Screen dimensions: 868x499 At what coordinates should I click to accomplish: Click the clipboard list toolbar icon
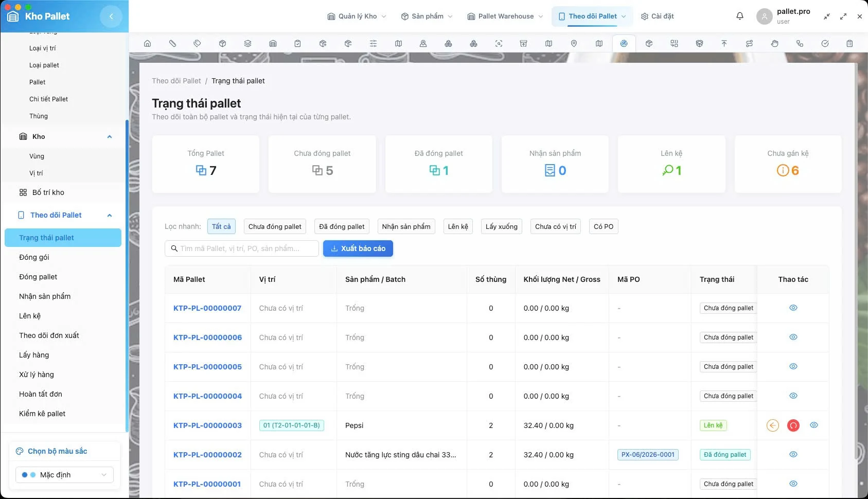(849, 44)
